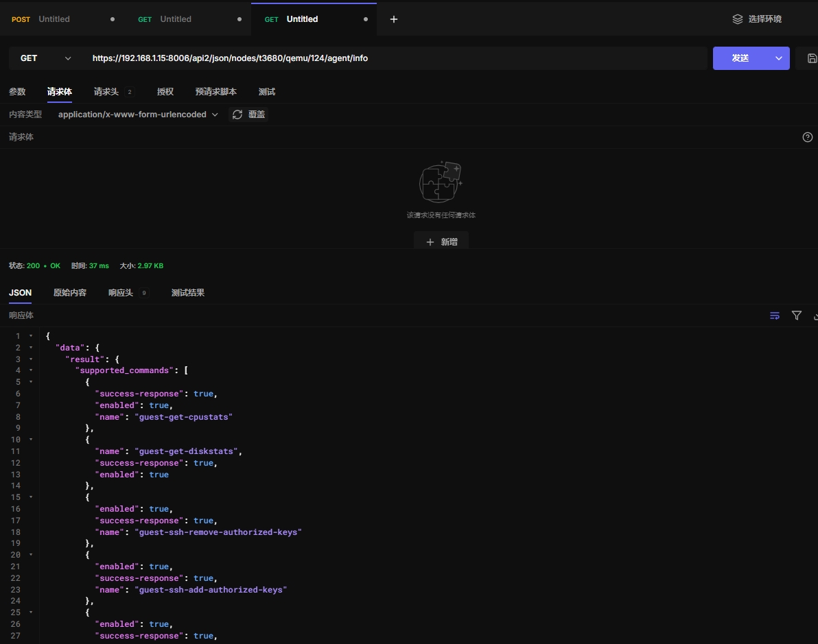Click the save icon next to send button

(812, 58)
